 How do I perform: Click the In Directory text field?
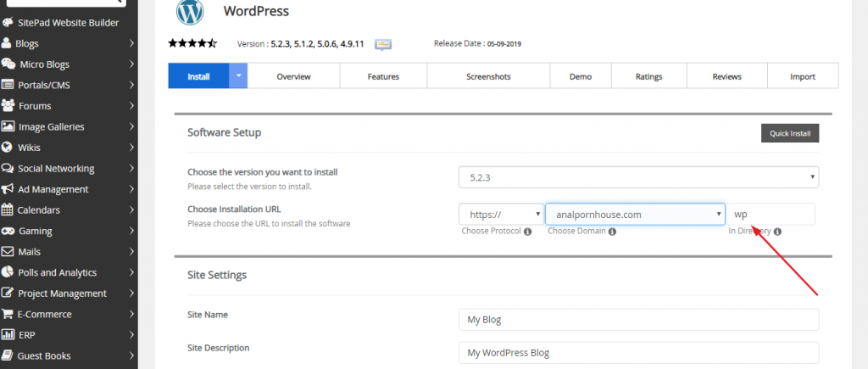(771, 215)
